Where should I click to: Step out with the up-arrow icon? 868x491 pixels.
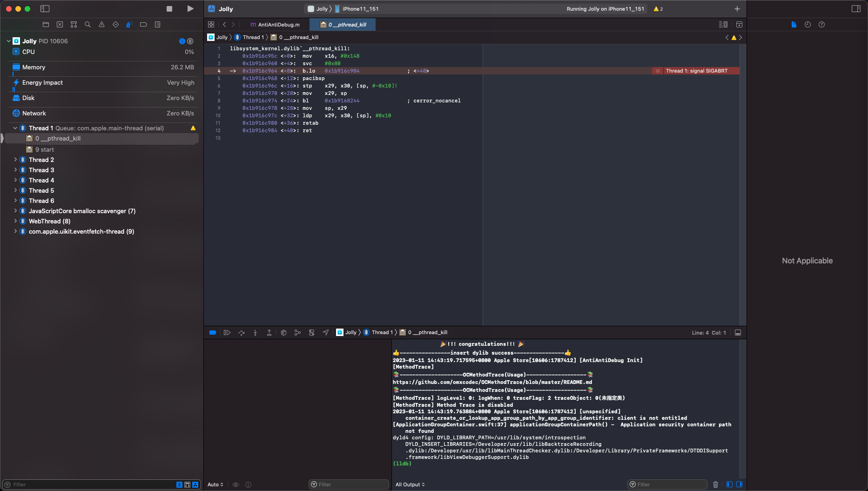[269, 332]
